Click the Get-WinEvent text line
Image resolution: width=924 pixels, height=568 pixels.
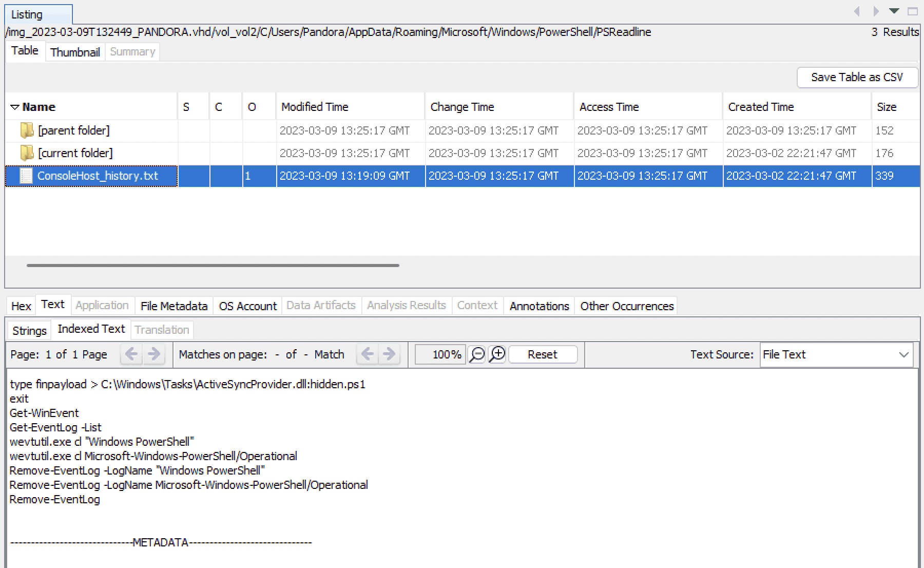(x=44, y=413)
